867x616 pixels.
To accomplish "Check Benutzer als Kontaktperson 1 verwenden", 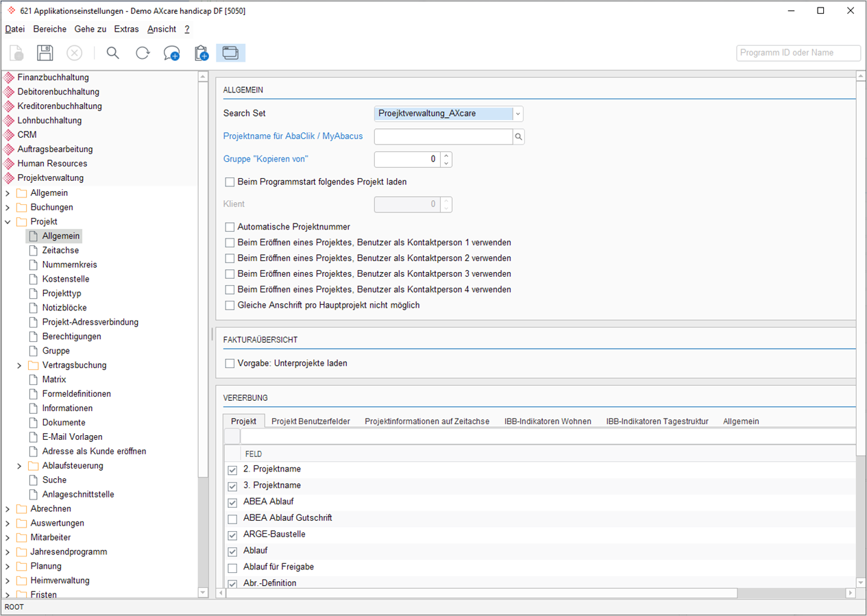I will point(230,243).
